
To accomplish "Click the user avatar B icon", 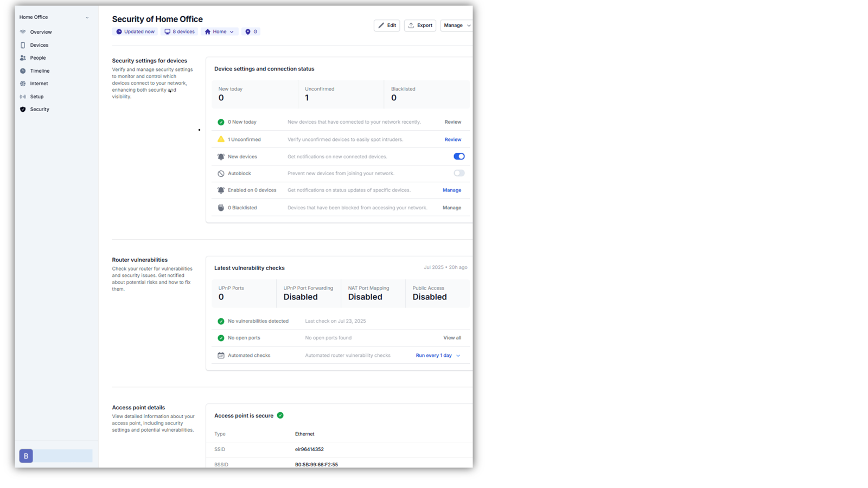I will click(x=26, y=456).
